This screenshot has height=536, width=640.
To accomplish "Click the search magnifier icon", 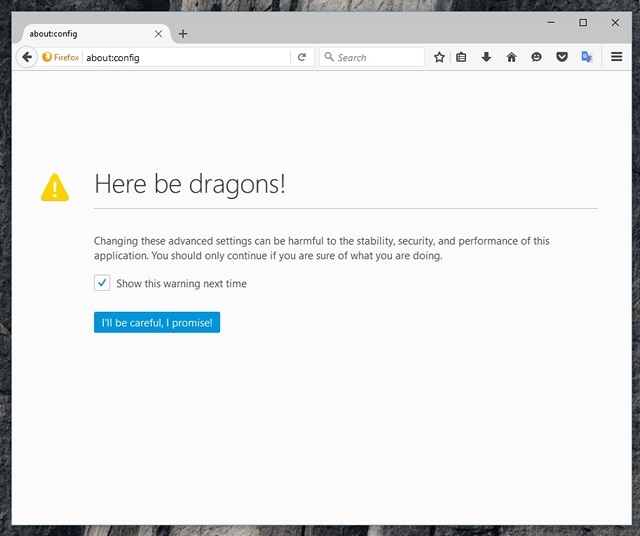I will click(x=329, y=57).
